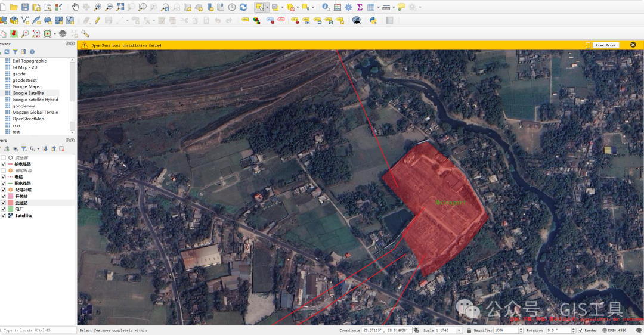Click the EPSG:4326 CRS button
Viewport: 644px width, 335px height.
[615, 330]
